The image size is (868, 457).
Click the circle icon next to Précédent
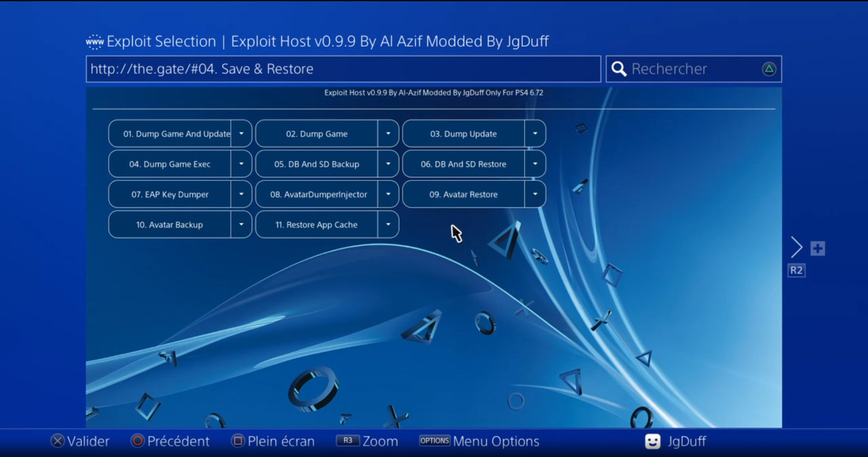[138, 441]
